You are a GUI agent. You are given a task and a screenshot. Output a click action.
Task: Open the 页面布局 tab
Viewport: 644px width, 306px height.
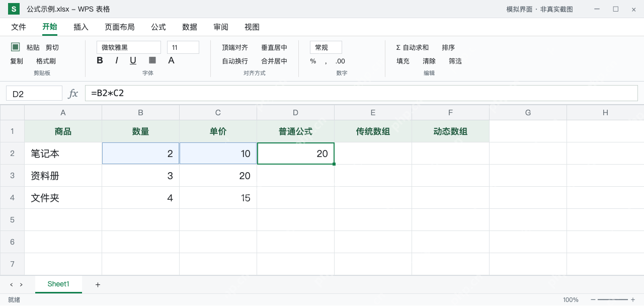click(x=120, y=27)
